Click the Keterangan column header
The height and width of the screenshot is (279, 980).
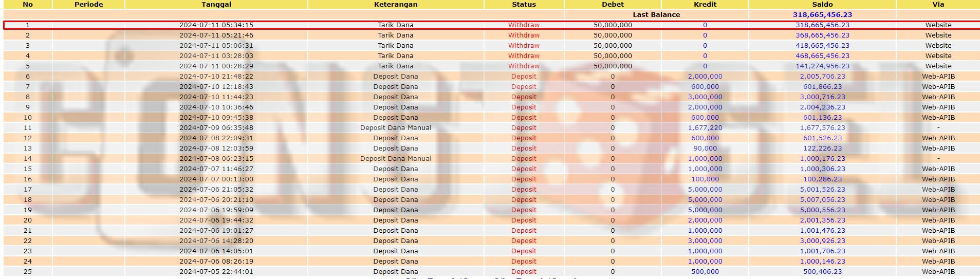pos(396,4)
